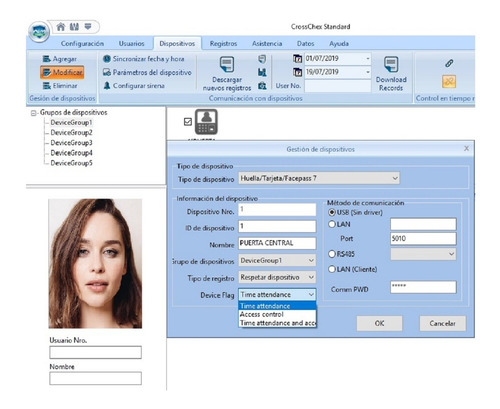500x409 pixels.
Task: Click Parámetros del dispositivo icon
Action: pyautogui.click(x=107, y=72)
